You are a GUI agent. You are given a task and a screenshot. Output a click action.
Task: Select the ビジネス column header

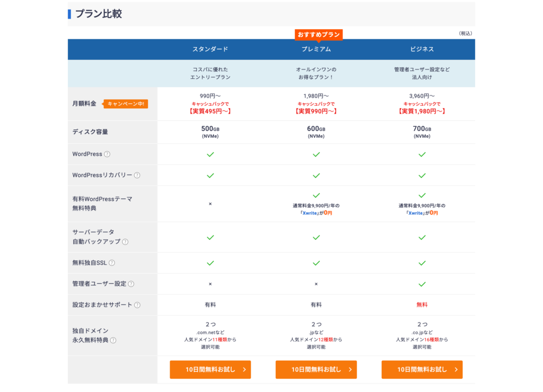tap(422, 49)
